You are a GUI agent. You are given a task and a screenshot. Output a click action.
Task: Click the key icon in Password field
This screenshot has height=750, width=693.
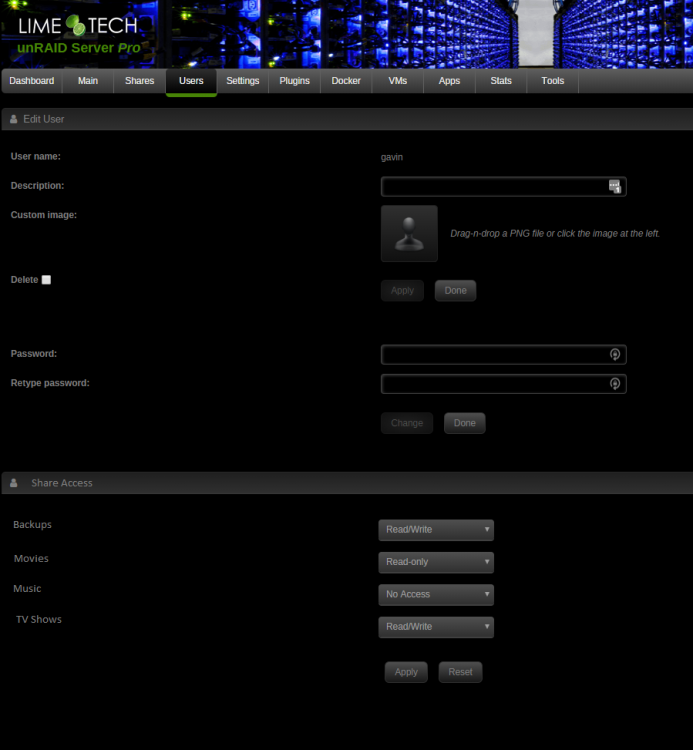pyautogui.click(x=615, y=354)
